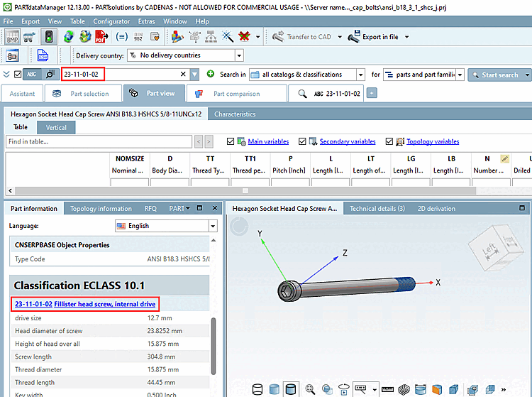Click the horizontal table scrollbar
Screen dimensions: 532x397
pyautogui.click(x=245, y=190)
